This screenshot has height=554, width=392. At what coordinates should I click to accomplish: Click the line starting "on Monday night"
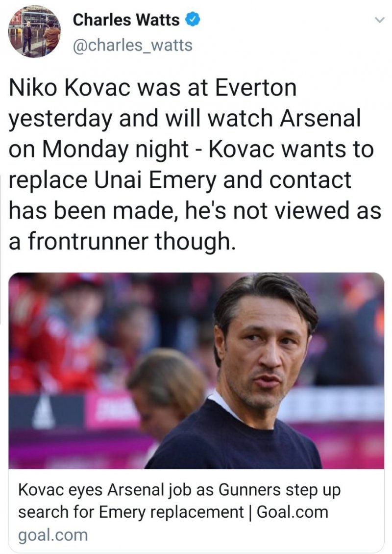[x=191, y=150]
